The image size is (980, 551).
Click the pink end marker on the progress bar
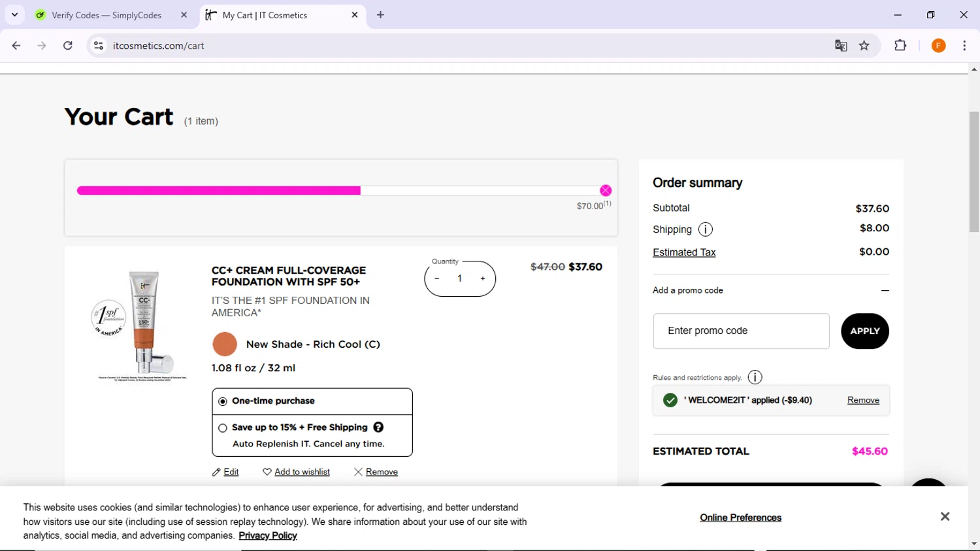click(606, 191)
